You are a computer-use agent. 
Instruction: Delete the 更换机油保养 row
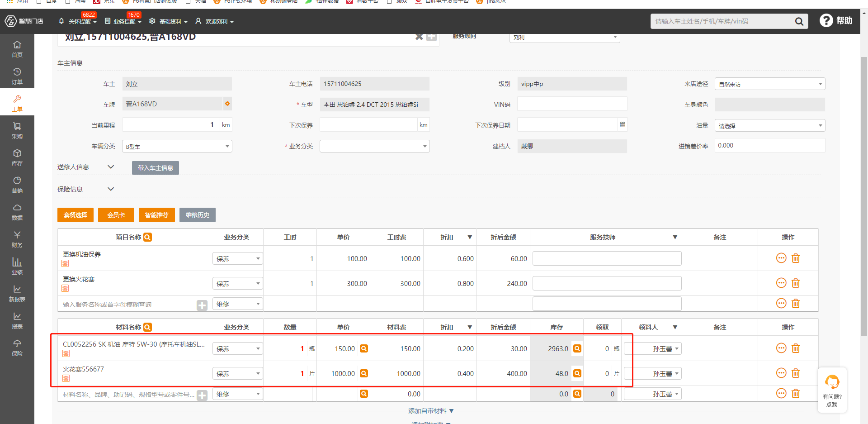point(796,258)
